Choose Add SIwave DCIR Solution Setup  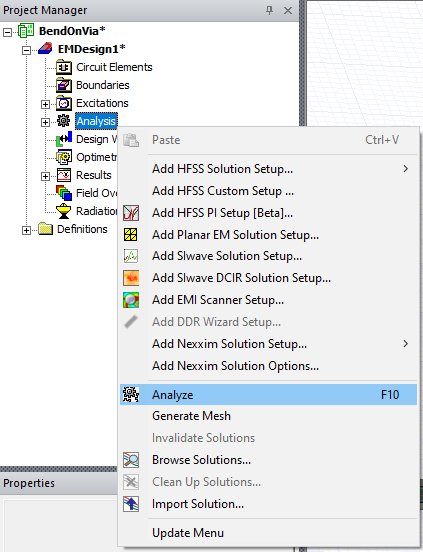269,278
